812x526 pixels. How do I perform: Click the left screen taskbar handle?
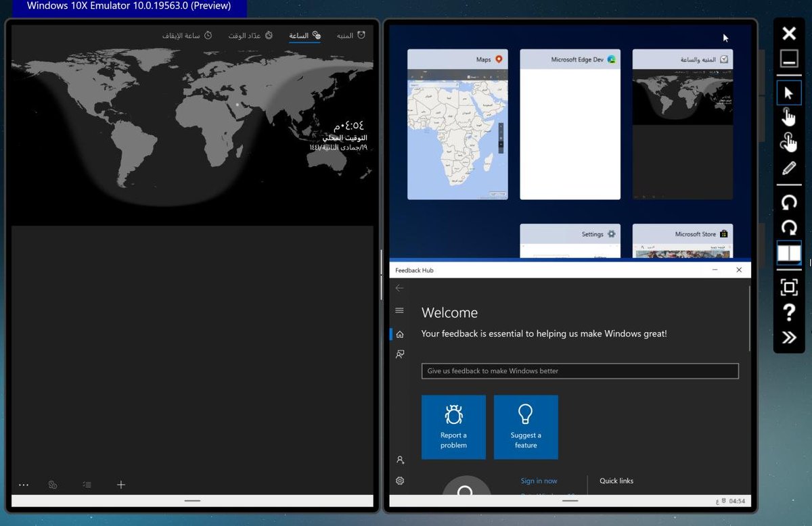pyautogui.click(x=192, y=501)
